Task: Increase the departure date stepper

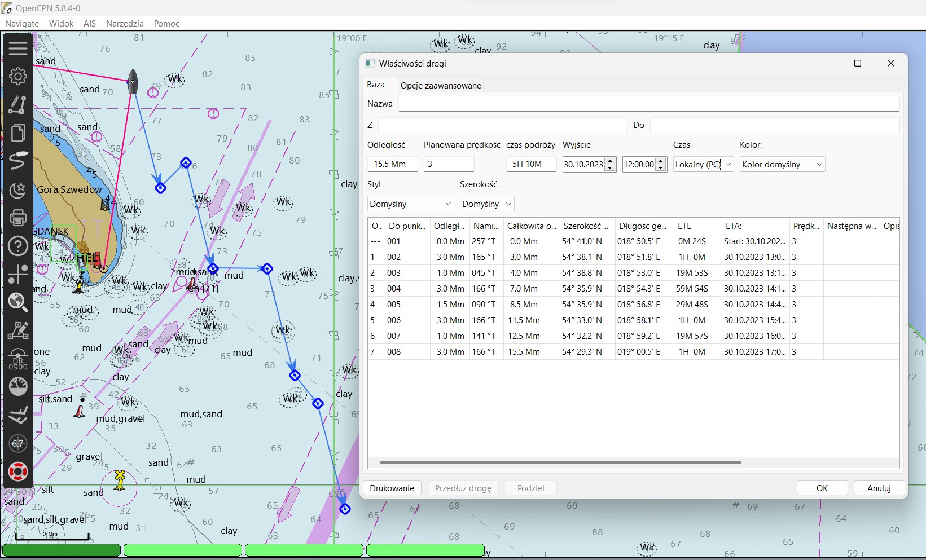Action: pos(609,161)
